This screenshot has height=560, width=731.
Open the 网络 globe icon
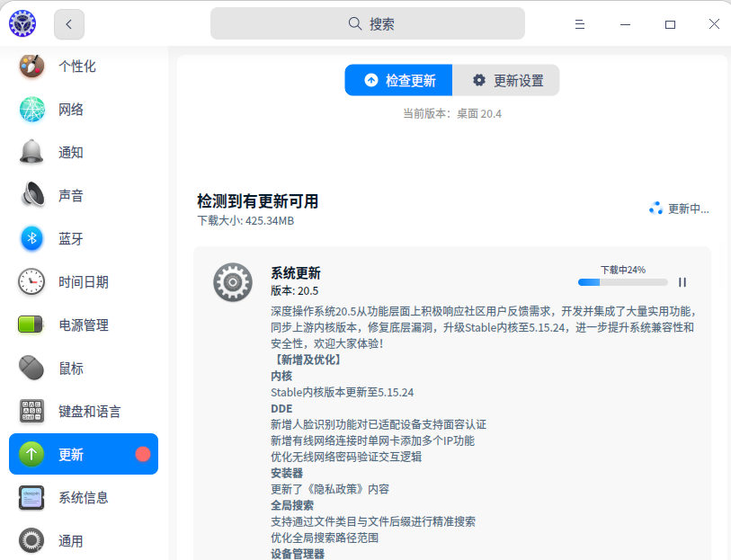coord(31,109)
